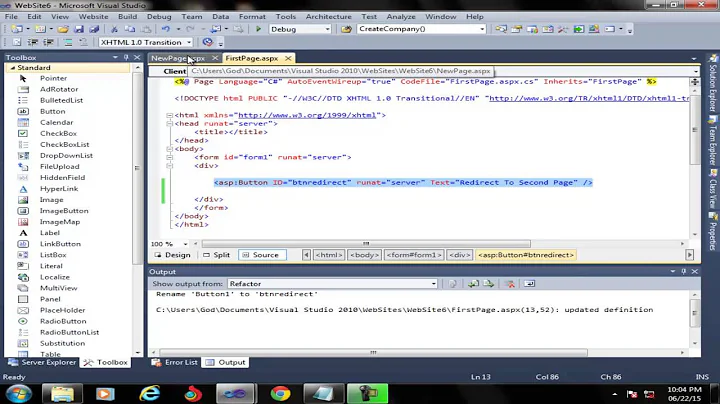Collapse the Standard toolbox group
This screenshot has height=404, width=720.
13,67
